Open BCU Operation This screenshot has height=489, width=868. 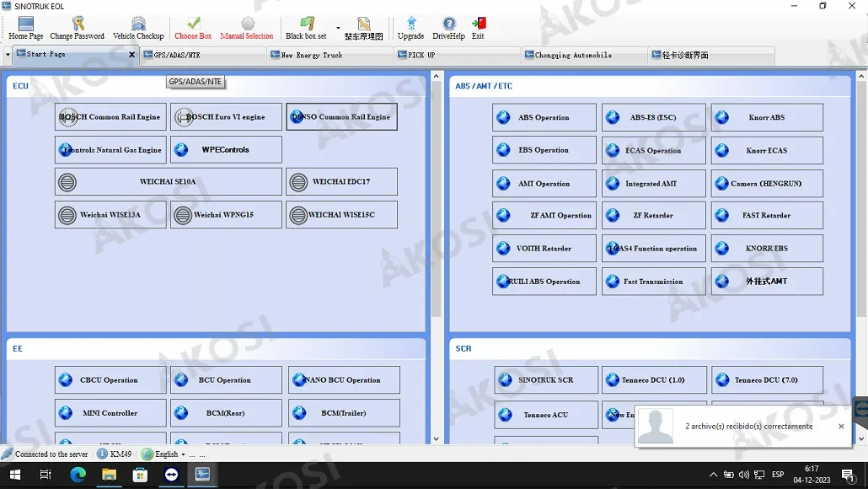[227, 380]
